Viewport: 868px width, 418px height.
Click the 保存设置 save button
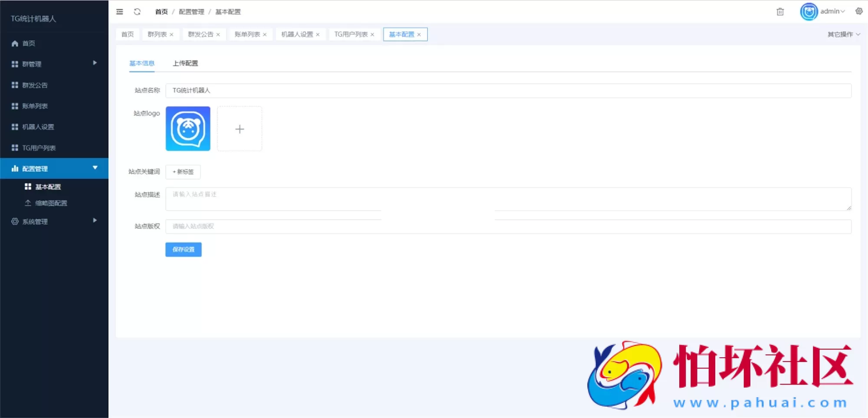click(183, 249)
